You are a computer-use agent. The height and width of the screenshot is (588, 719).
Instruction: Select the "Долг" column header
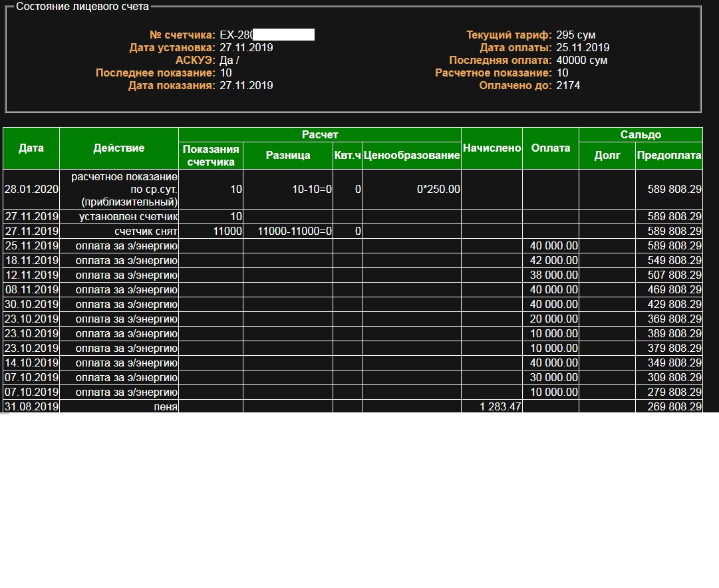point(607,155)
